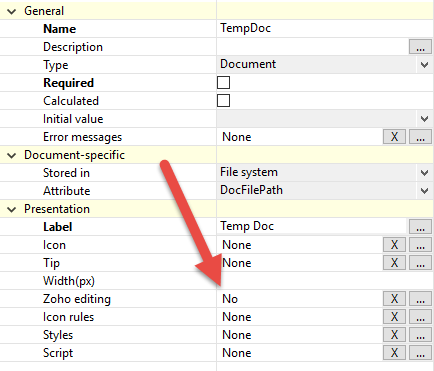Viewport: 434px width, 371px height.
Task: Clear the Tip property with X
Action: 394,263
